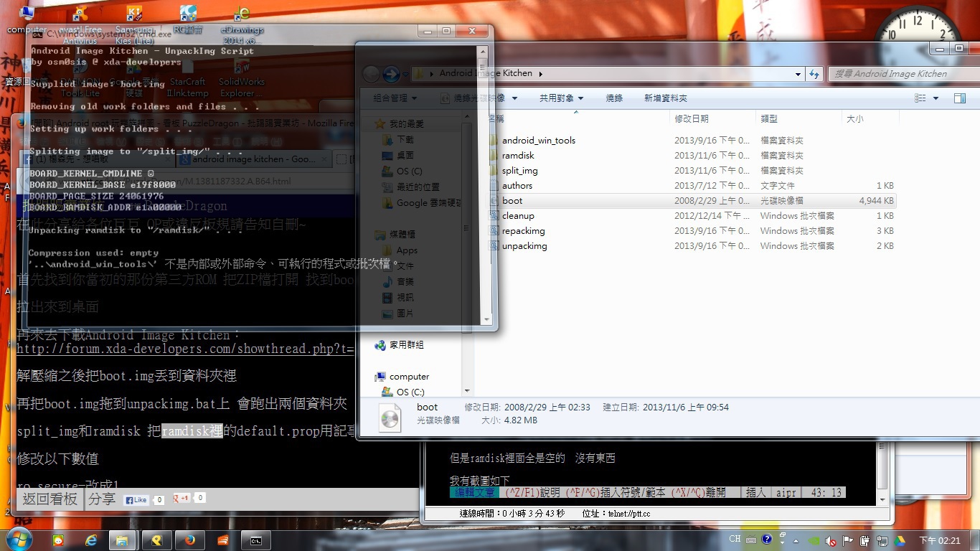Image resolution: width=980 pixels, height=551 pixels.
Task: Click the 分享 button in Firefox page
Action: click(101, 499)
